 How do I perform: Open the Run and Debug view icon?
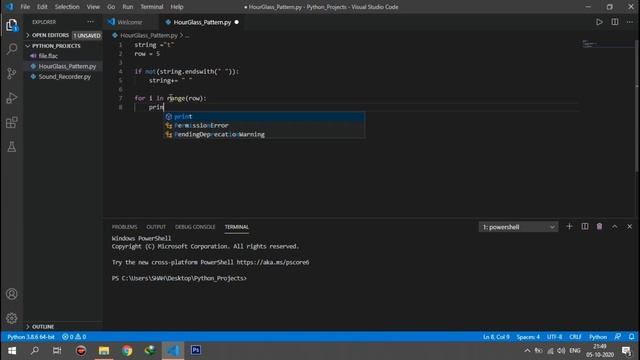coord(11,98)
